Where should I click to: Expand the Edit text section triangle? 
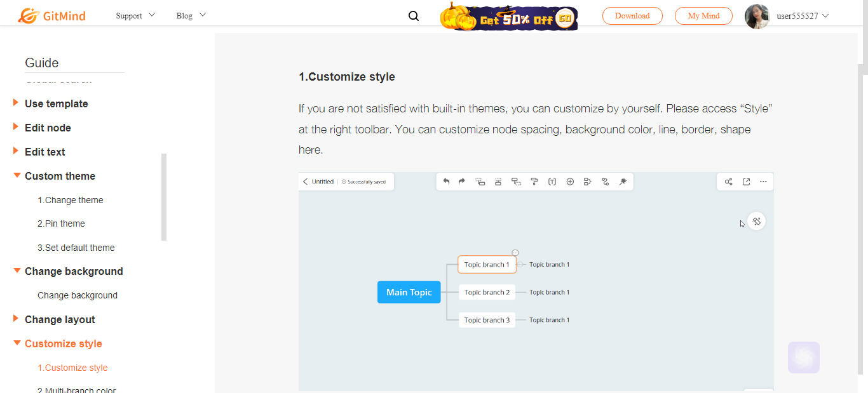17,150
